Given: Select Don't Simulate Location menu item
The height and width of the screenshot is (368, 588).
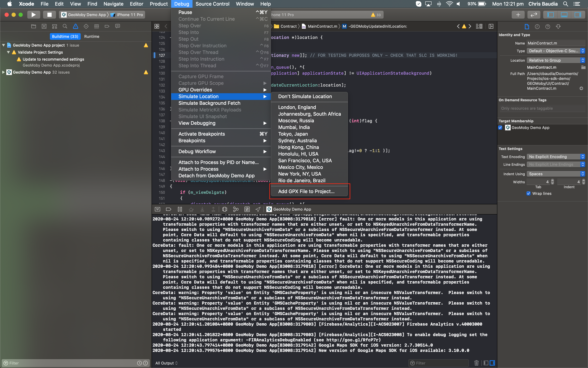Looking at the screenshot, I should coord(309,96).
